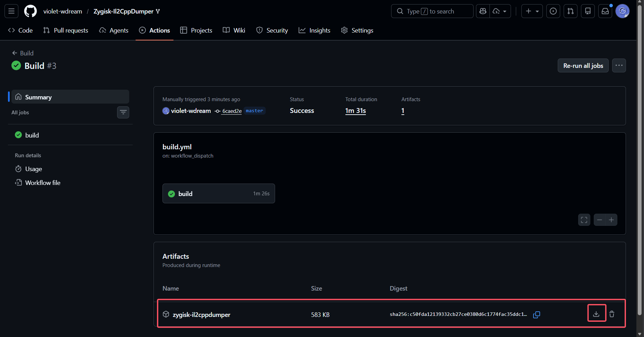
Task: Open the Create new plus menu
Action: click(x=532, y=11)
